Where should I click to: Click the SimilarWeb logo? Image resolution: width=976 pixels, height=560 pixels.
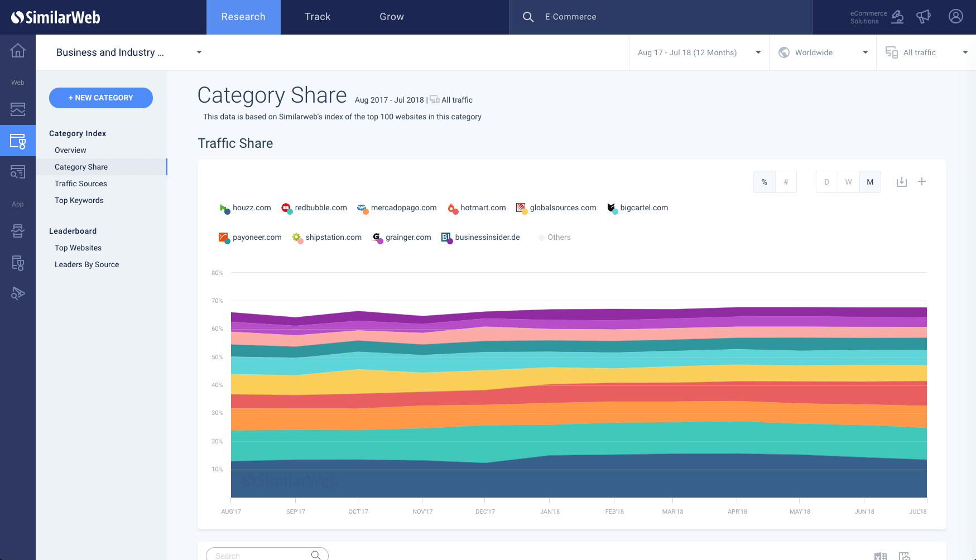[x=56, y=17]
